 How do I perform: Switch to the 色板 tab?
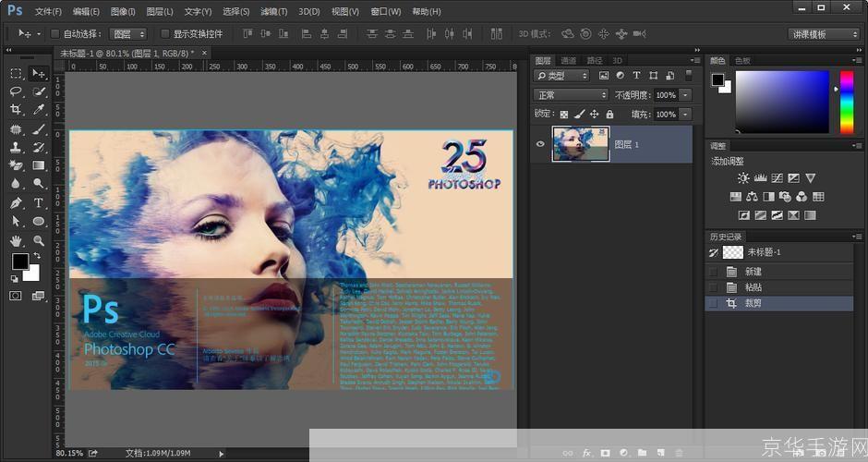(742, 60)
